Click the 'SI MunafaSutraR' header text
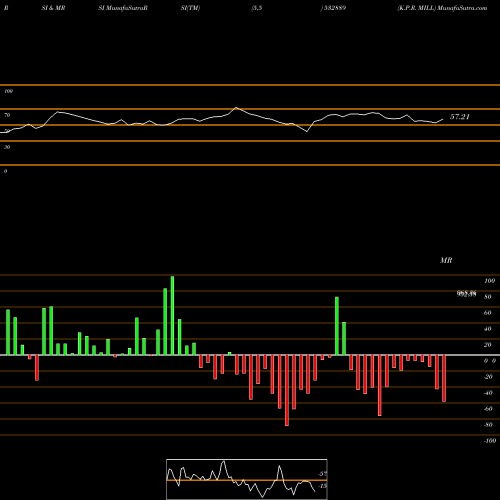The image size is (500, 500). (x=123, y=8)
